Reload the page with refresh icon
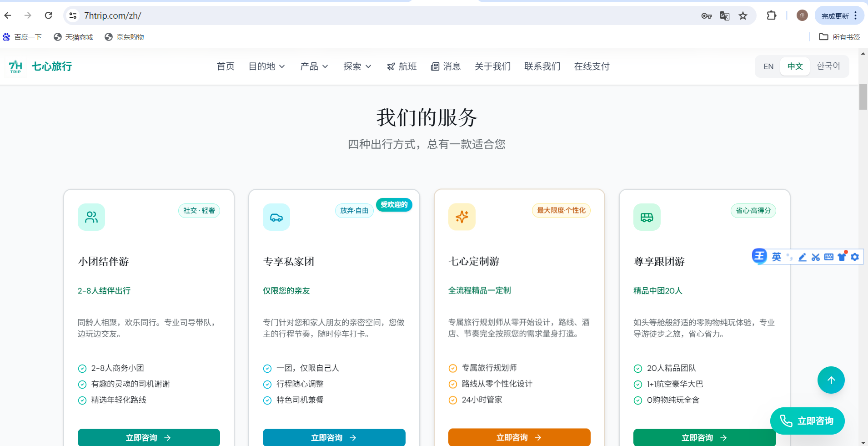Image resolution: width=868 pixels, height=446 pixels. [48, 15]
